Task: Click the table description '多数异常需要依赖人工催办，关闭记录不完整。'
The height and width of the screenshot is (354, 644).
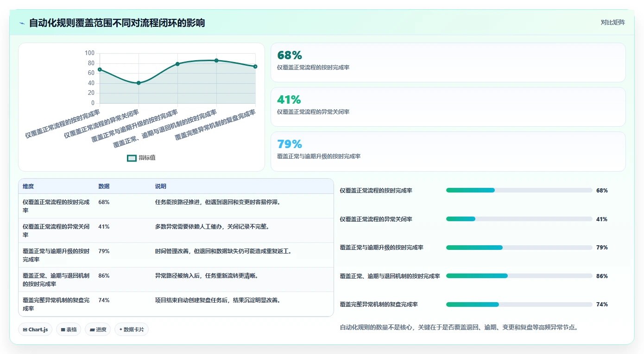Action: [212, 227]
